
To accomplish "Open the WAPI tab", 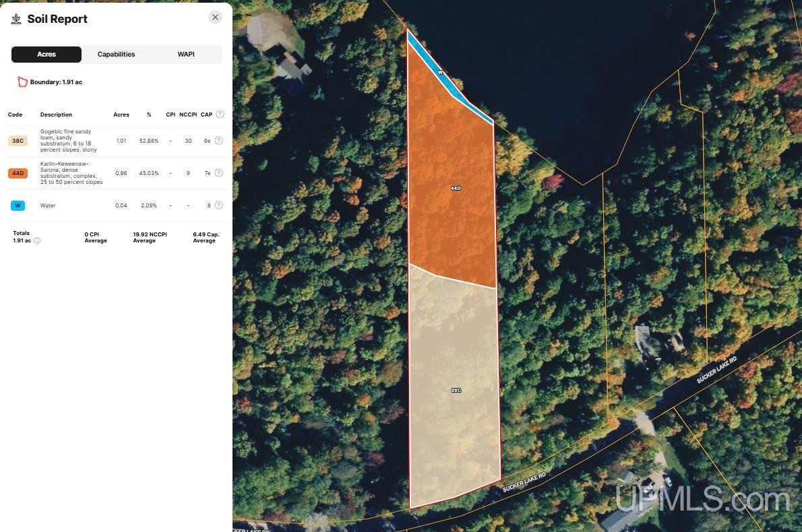I will (186, 54).
